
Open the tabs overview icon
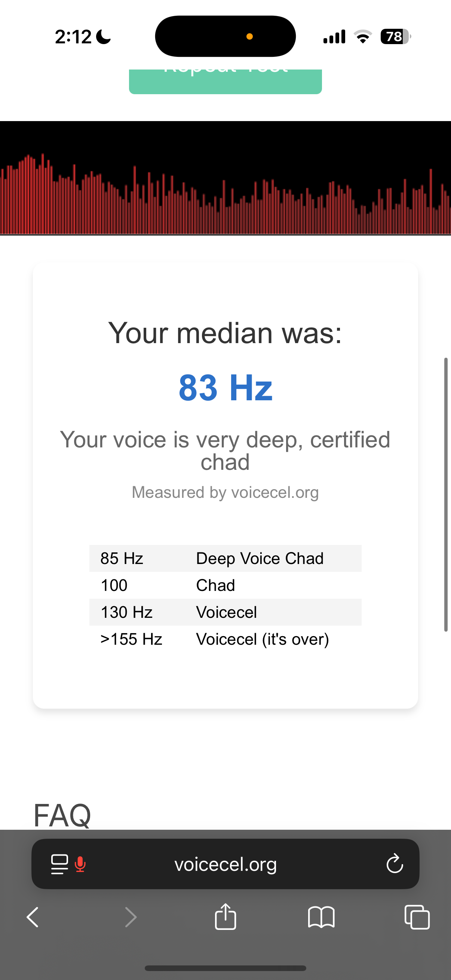click(417, 917)
